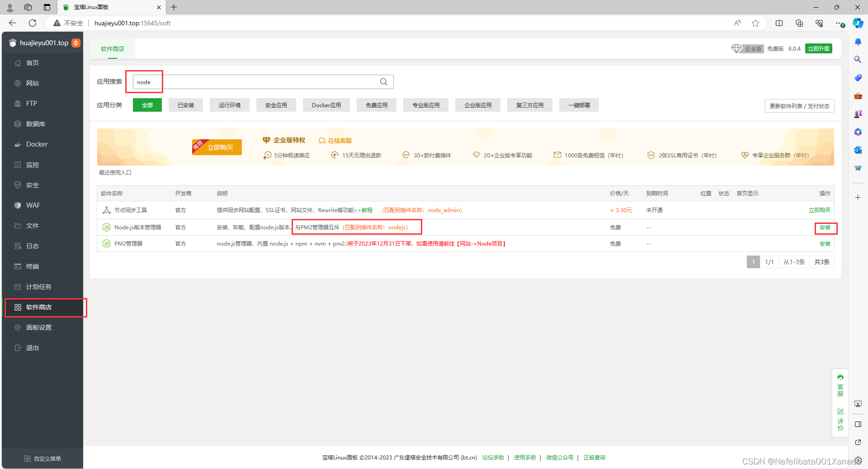This screenshot has width=868, height=469.
Task: Open the 使用手册 footer link
Action: coord(525,458)
